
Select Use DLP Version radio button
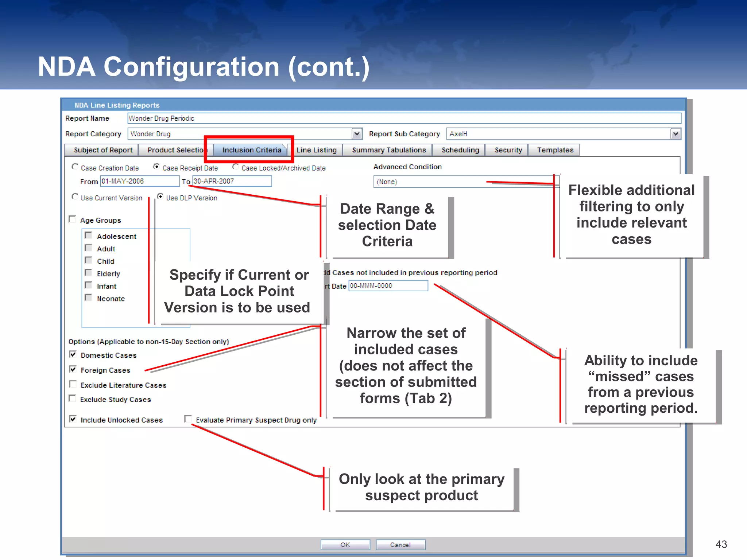160,197
